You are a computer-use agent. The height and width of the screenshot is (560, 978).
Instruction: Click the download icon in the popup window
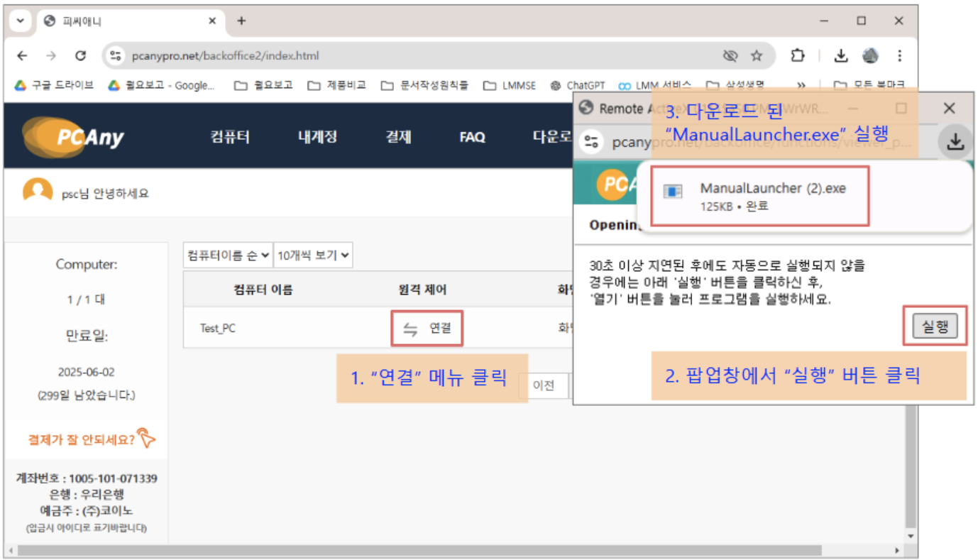point(956,142)
